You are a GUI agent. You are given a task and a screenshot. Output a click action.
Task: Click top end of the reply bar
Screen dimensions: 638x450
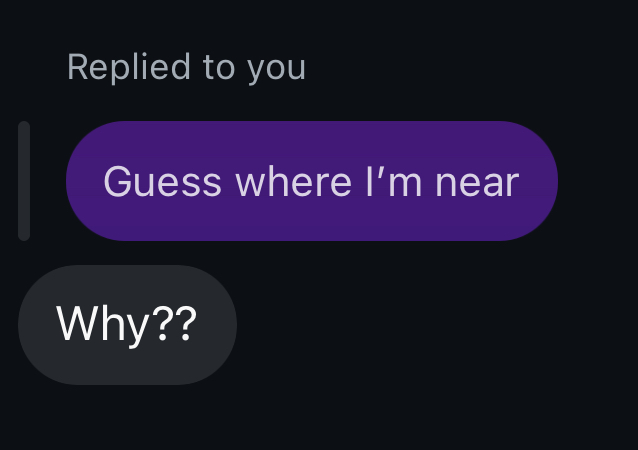click(x=24, y=126)
